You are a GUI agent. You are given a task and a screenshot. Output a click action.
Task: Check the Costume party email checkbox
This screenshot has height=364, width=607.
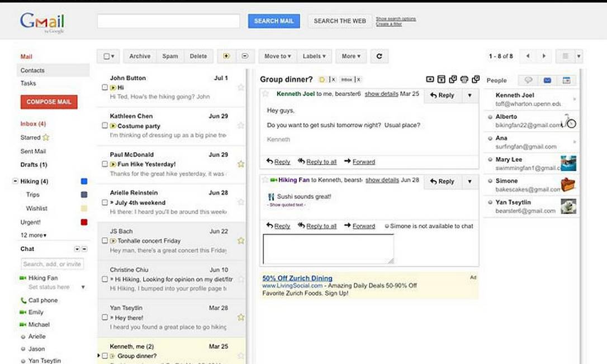click(x=105, y=126)
